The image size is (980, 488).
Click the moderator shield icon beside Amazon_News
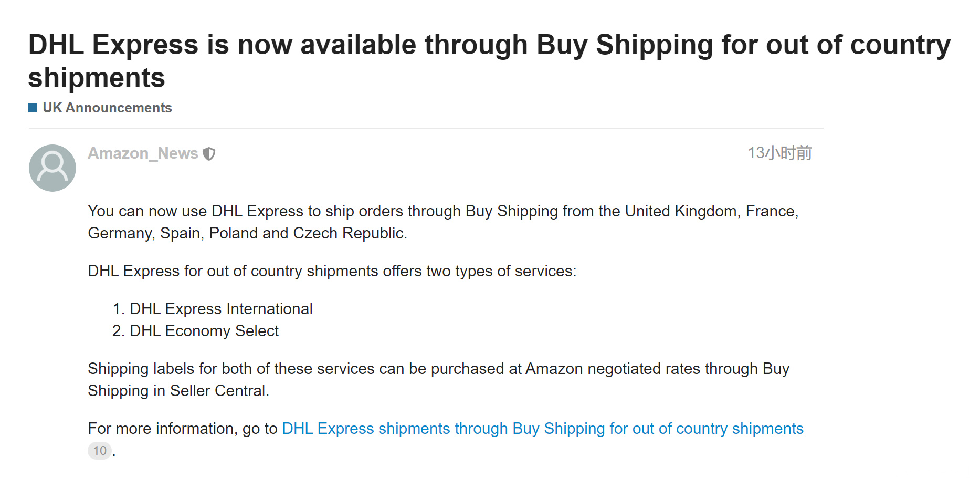click(209, 154)
